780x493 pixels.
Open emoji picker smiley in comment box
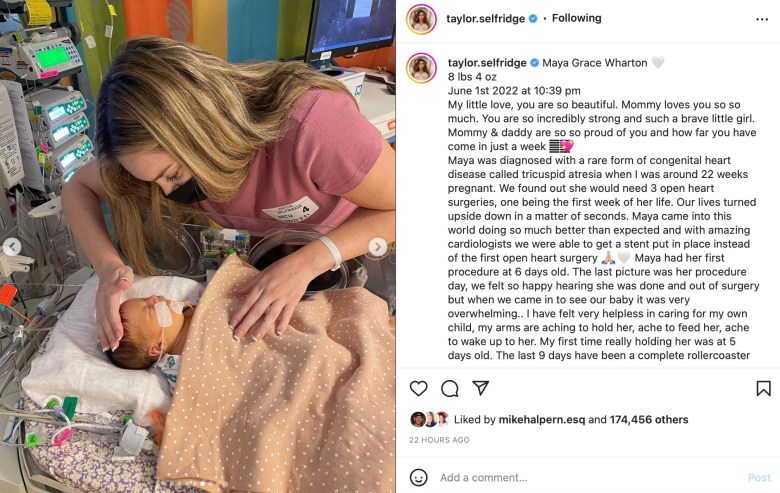point(418,478)
